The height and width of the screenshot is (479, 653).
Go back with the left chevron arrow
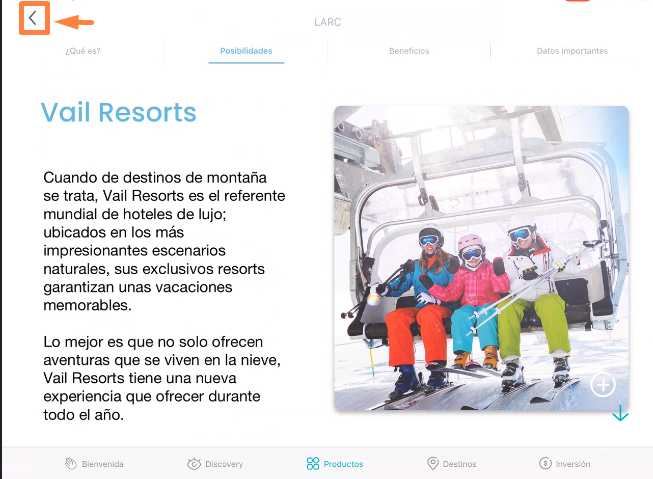[33, 18]
